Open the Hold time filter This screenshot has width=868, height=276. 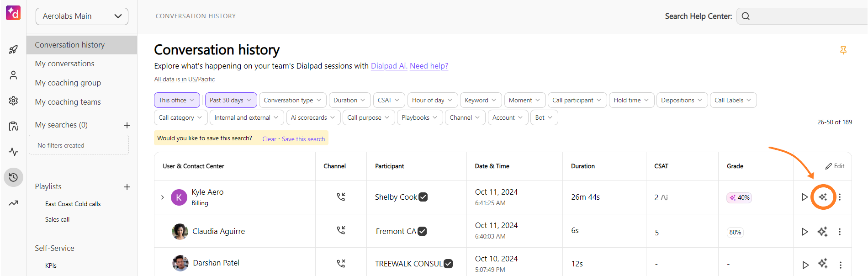click(x=631, y=100)
